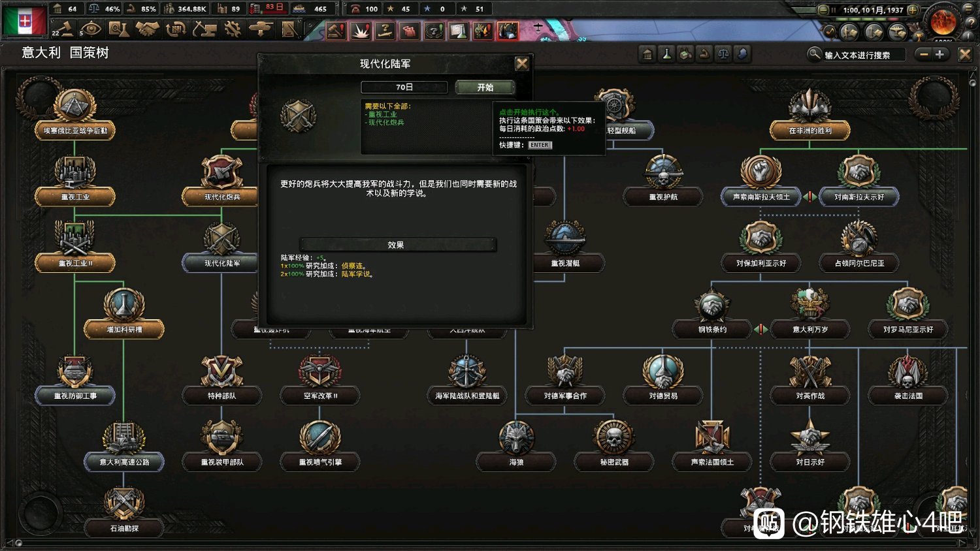The image size is (980, 551).
Task: Close the national focus tree window
Action: pos(965,54)
